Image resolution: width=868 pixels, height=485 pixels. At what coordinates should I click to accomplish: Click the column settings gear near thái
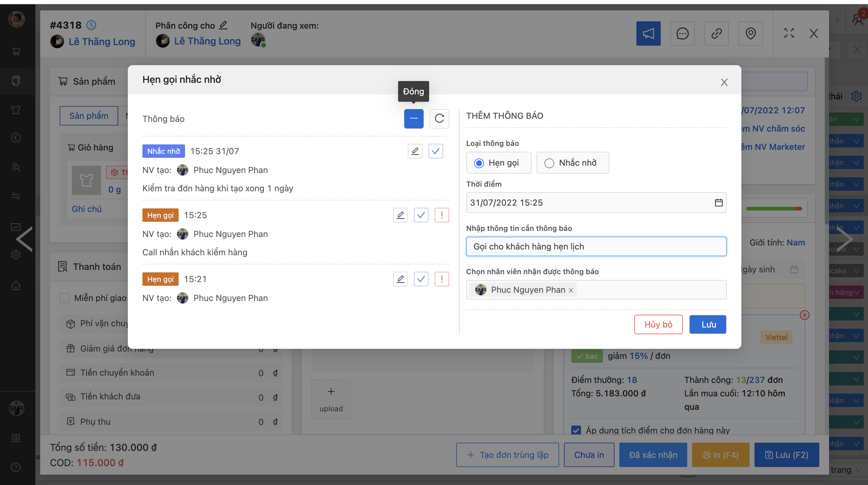tap(856, 96)
